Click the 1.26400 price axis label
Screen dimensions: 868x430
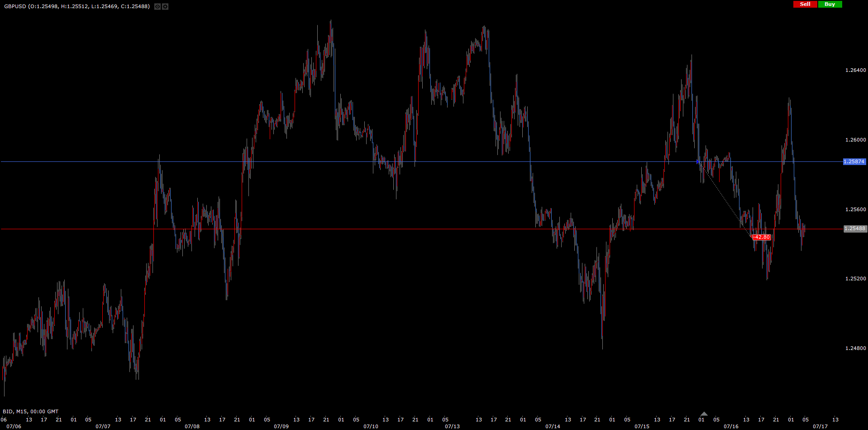point(855,70)
